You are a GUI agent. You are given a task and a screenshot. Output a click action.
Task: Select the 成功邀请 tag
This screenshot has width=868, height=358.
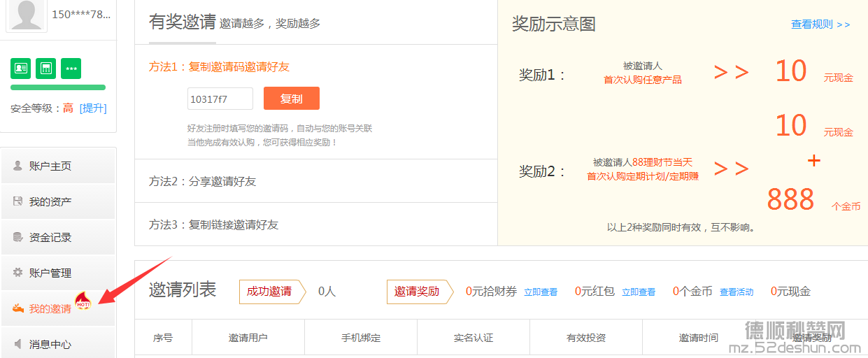point(273,292)
